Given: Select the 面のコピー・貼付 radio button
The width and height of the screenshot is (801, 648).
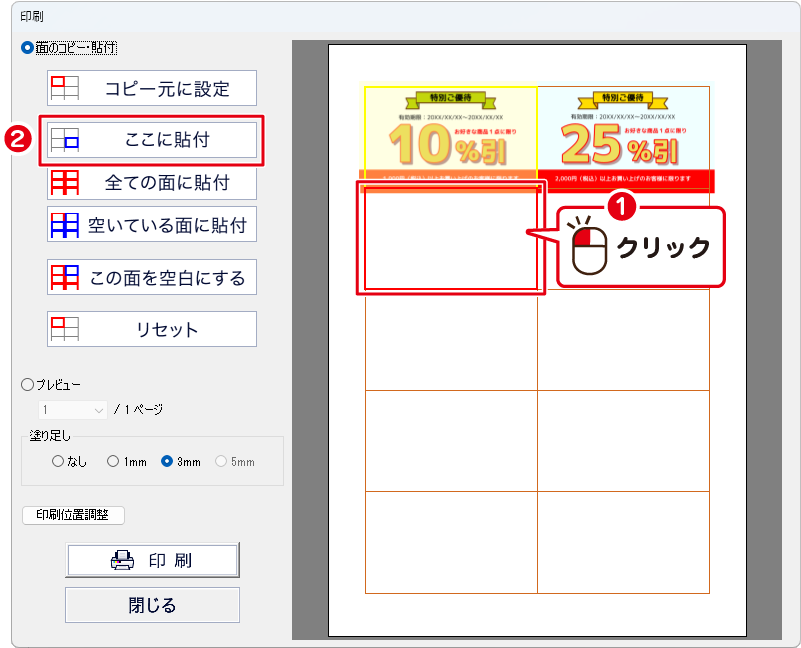Looking at the screenshot, I should 27,47.
